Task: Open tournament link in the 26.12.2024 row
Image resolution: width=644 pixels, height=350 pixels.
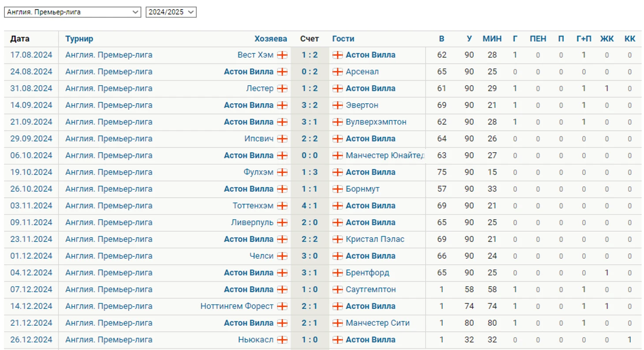Action: (109, 340)
